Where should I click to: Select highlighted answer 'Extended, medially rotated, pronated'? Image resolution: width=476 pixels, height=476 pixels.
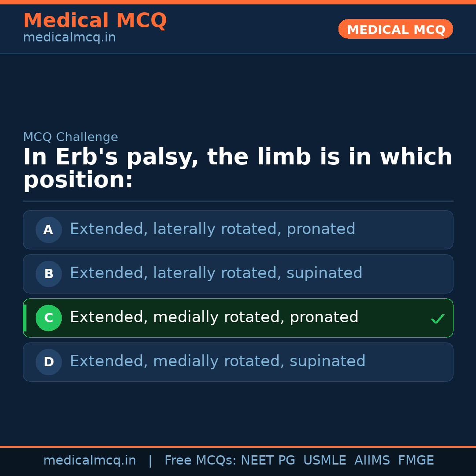coord(214,317)
